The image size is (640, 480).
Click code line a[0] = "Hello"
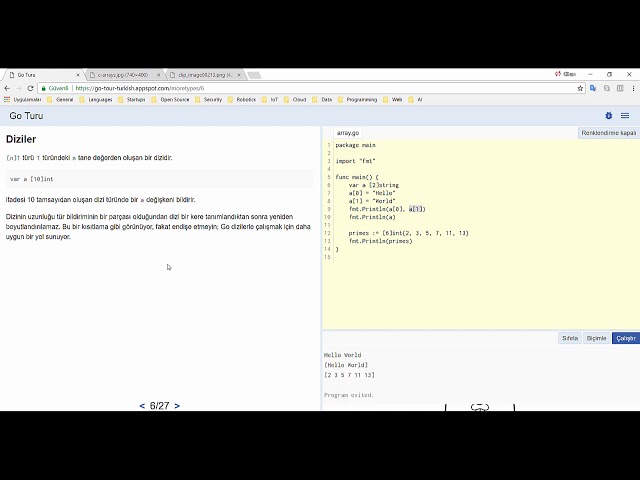[372, 193]
